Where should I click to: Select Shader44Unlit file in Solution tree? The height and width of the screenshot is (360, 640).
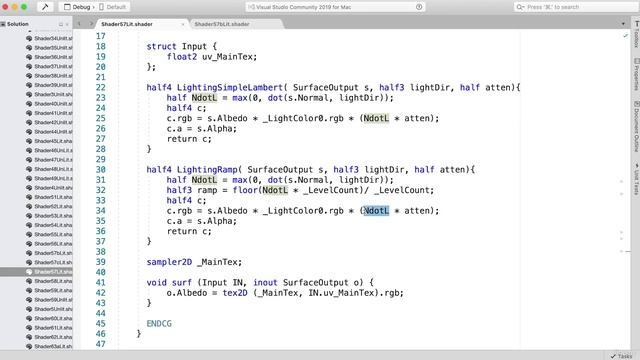[x=49, y=132]
